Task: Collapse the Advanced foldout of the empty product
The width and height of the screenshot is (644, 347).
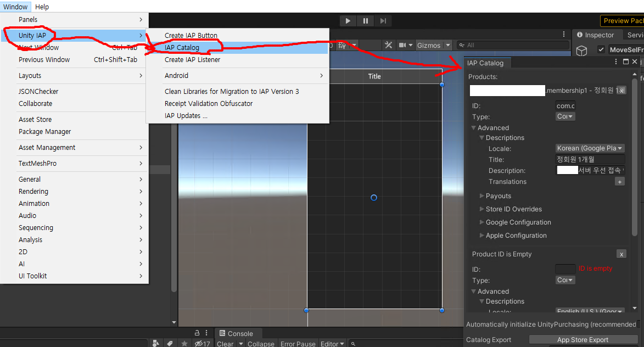Action: [x=474, y=291]
